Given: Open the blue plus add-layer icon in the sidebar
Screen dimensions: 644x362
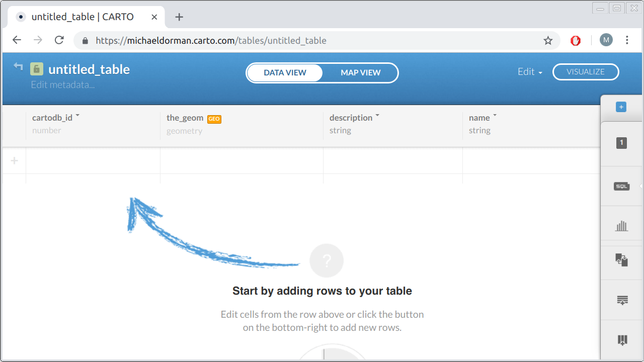Looking at the screenshot, I should click(x=621, y=107).
